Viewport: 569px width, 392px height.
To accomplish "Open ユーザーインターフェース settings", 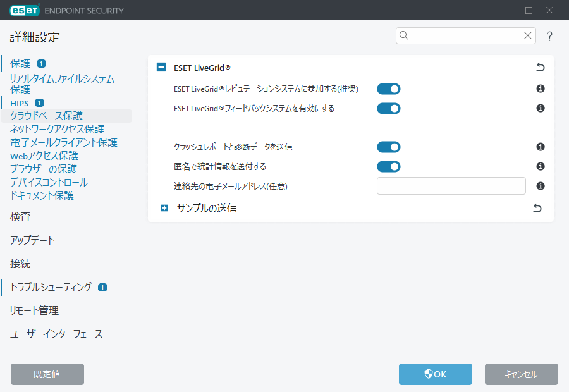I will (x=54, y=333).
